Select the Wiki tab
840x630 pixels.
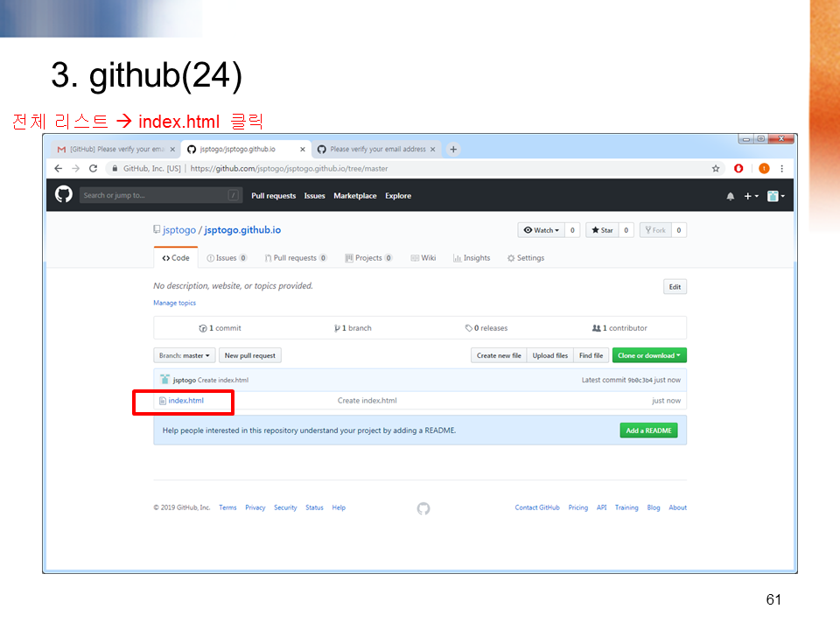[423, 257]
